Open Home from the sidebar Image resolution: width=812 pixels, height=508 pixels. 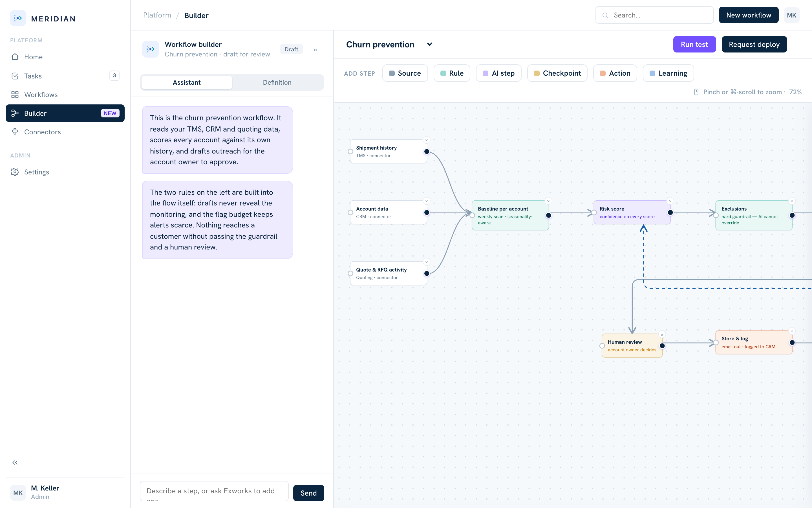[x=65, y=57]
